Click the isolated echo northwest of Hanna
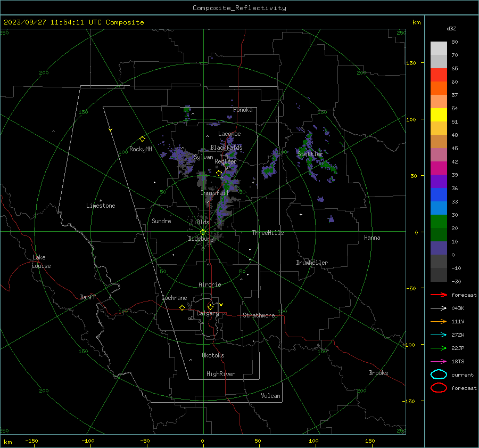 (331, 219)
